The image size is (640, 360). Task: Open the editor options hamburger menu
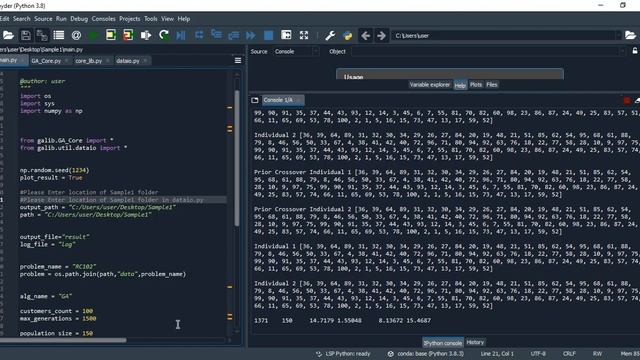(x=238, y=61)
